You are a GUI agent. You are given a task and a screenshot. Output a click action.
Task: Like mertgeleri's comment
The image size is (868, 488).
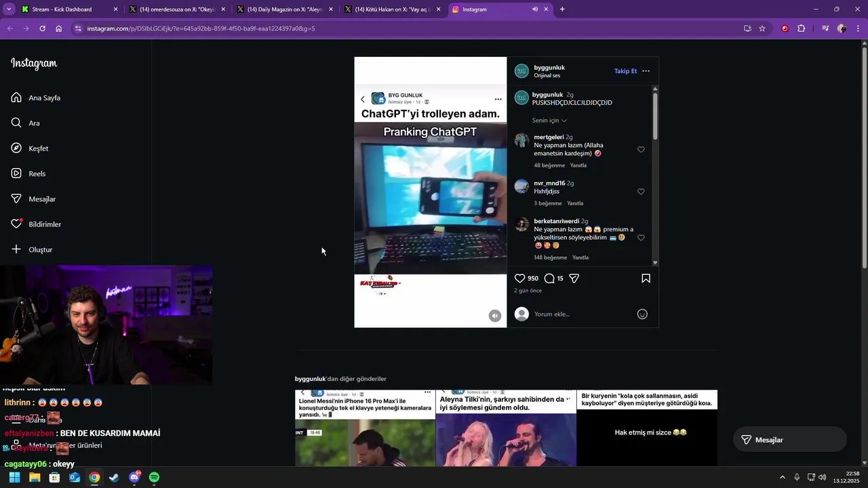click(x=641, y=150)
